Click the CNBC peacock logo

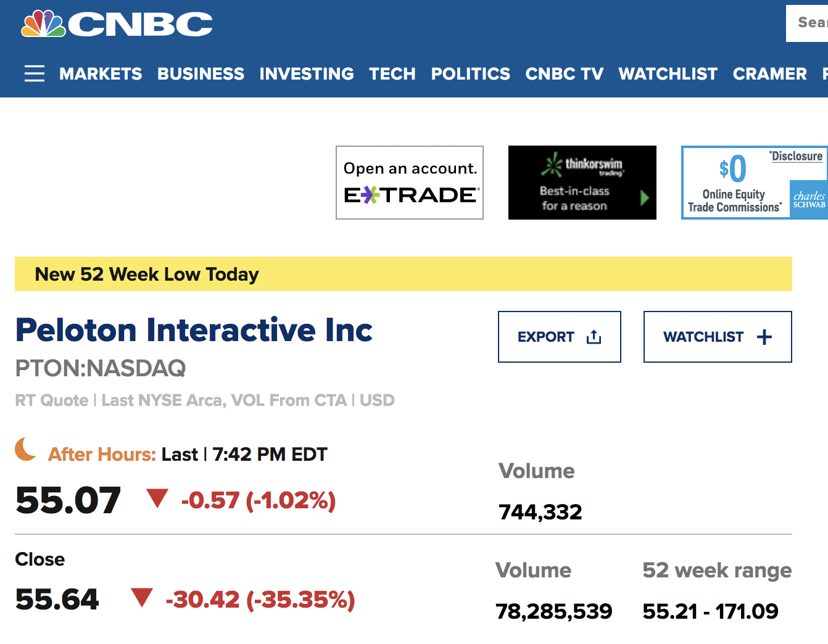[44, 24]
